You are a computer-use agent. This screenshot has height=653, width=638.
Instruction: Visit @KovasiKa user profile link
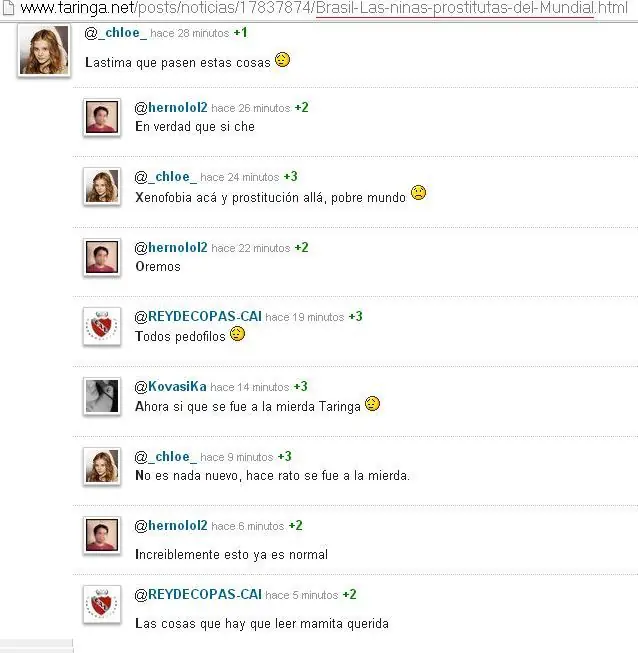(x=170, y=387)
